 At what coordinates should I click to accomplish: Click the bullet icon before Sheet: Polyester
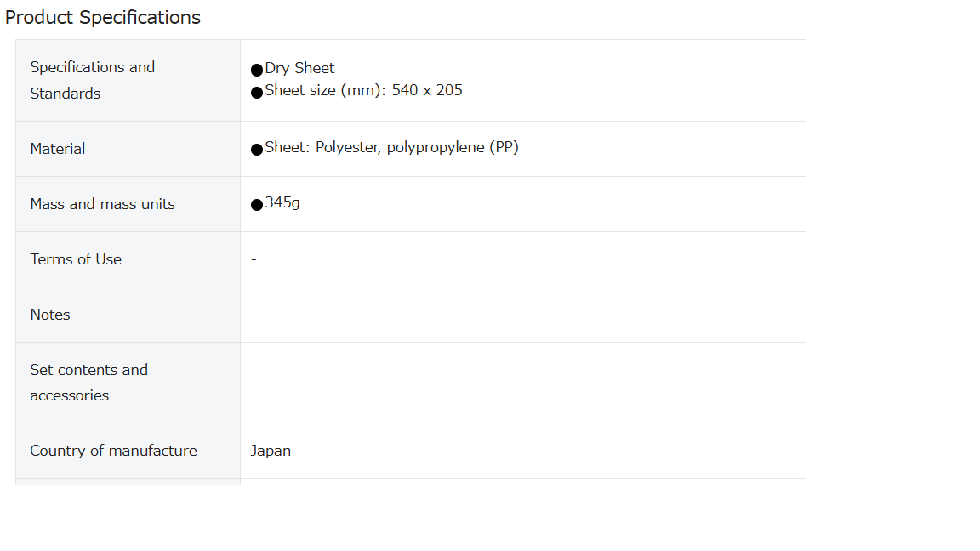(257, 150)
